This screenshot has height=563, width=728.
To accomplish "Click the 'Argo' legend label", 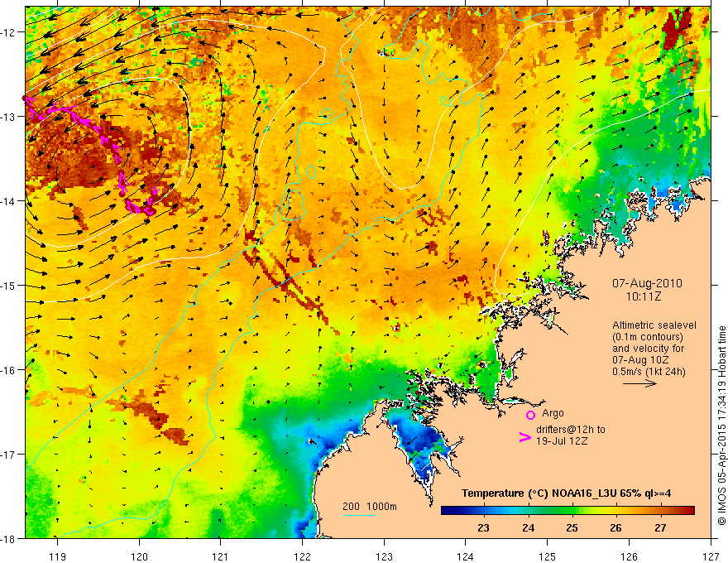I will (553, 413).
